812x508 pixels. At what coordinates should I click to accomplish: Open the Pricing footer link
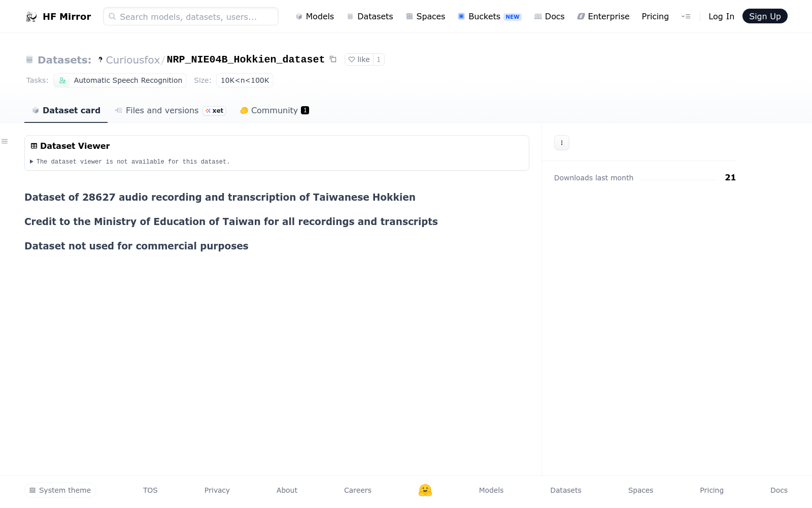tap(712, 490)
